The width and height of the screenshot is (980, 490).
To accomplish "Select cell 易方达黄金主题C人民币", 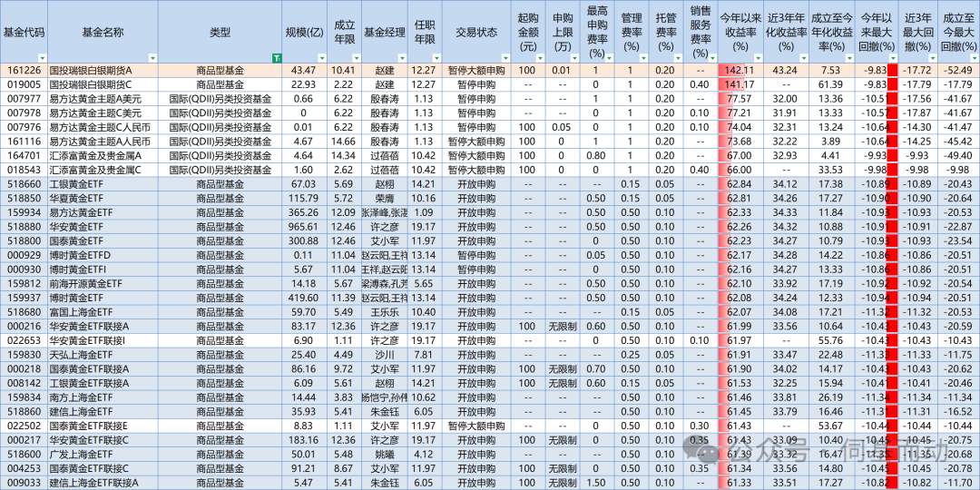I will 103,126.
